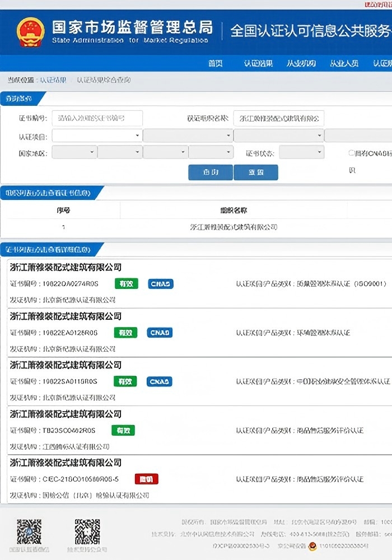Focus the 获证组织名称 input field

pos(279,118)
